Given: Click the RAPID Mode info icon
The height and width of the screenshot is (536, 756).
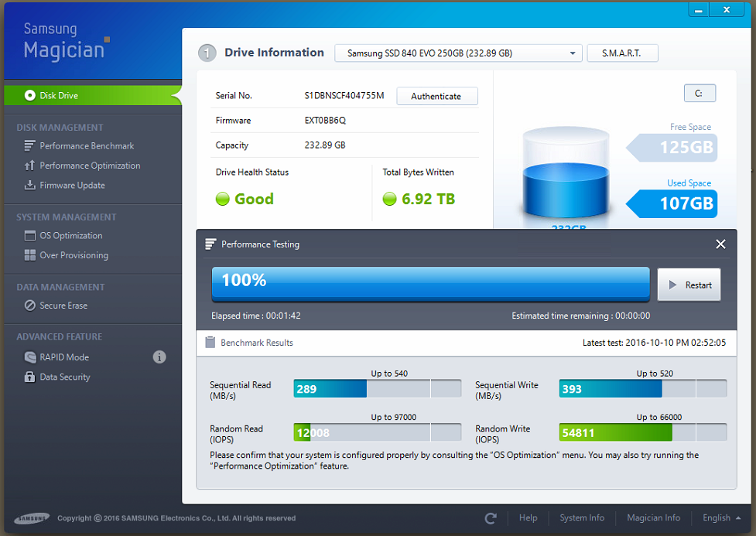Looking at the screenshot, I should pos(159,357).
